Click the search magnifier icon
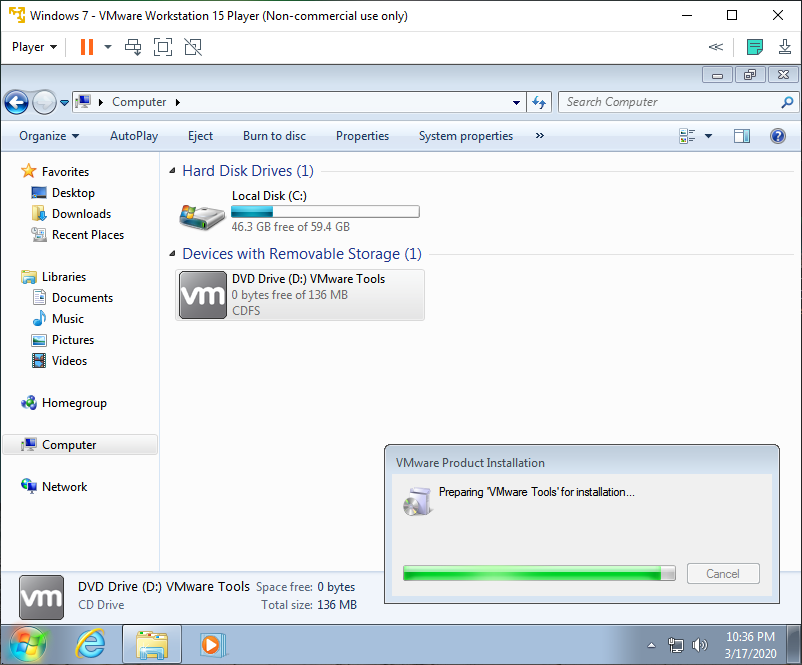 [787, 102]
